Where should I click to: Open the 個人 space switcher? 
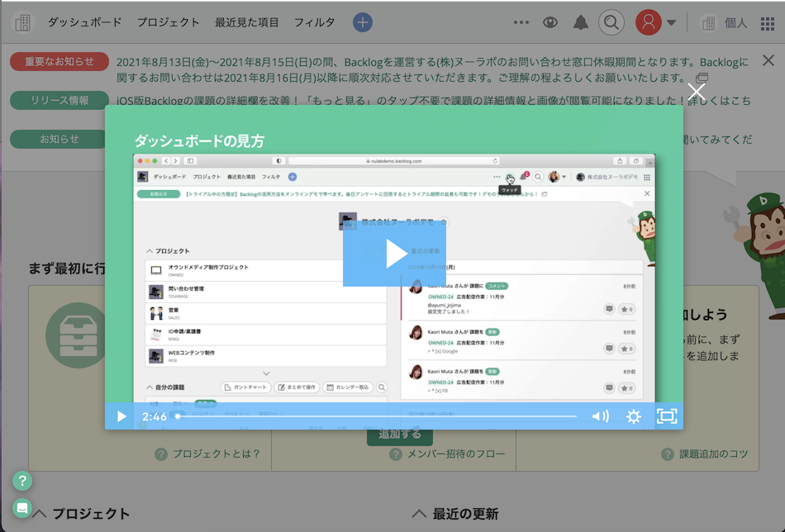pyautogui.click(x=724, y=23)
